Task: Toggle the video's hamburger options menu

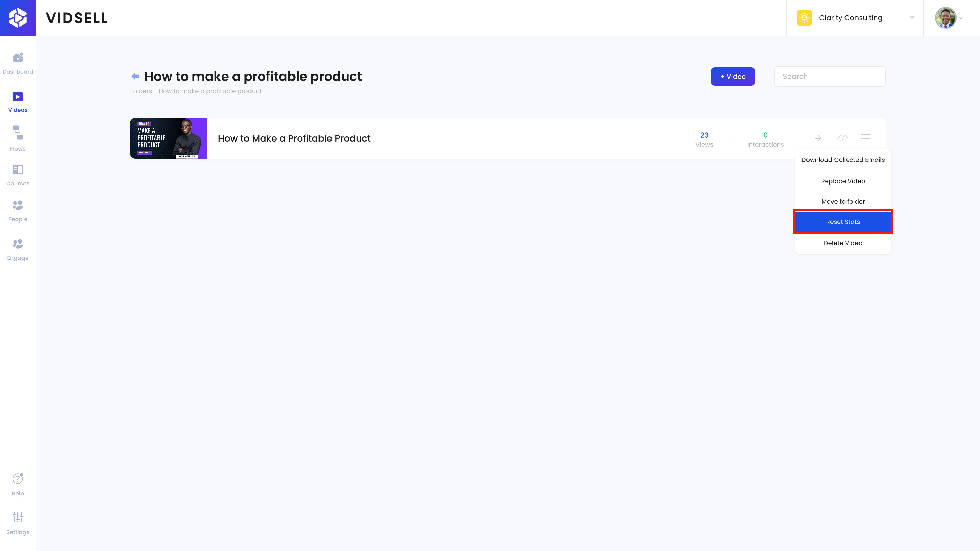Action: click(x=865, y=138)
